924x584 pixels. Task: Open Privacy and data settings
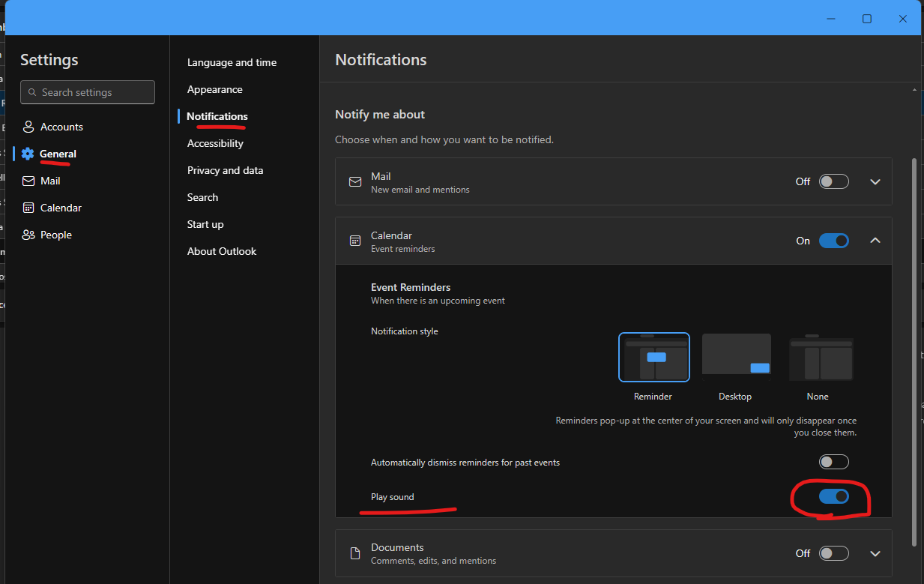tap(225, 170)
